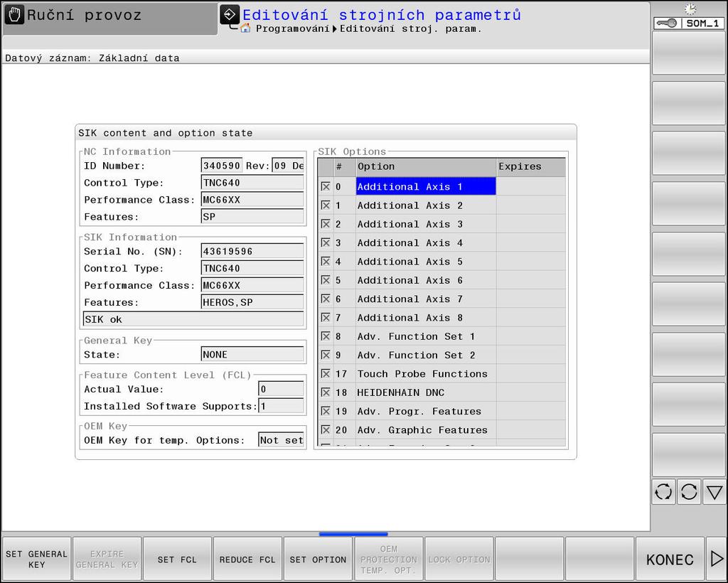This screenshot has width=728, height=583.
Task: Click the greyed EXPIRE GENERAL KEY softkey
Action: coord(107,559)
